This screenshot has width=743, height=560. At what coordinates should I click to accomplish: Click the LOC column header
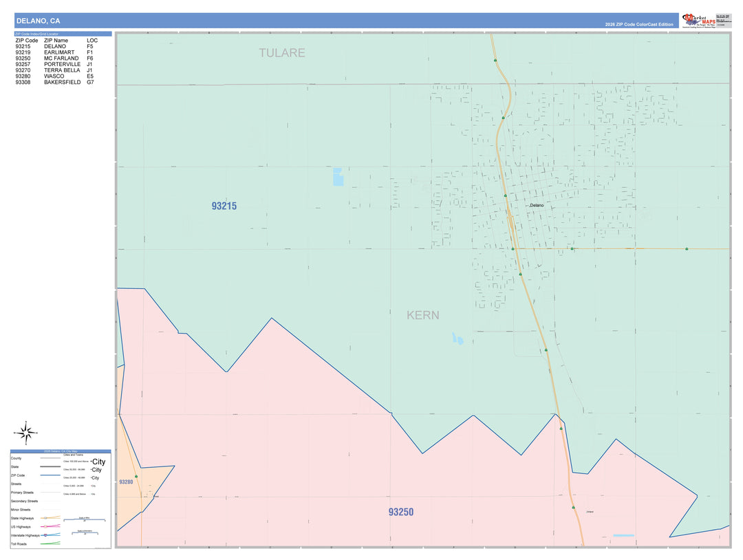click(92, 41)
